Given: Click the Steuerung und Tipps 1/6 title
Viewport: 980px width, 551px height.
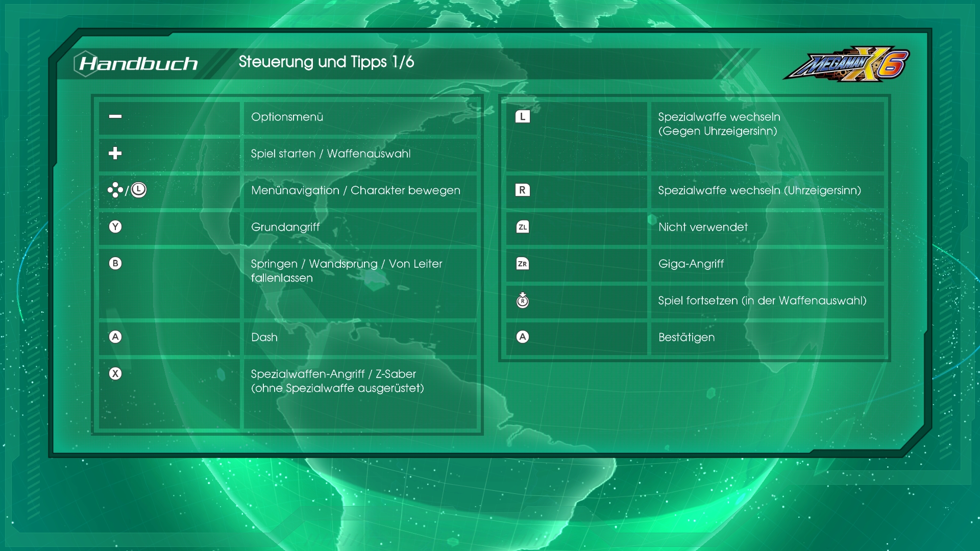Looking at the screenshot, I should click(x=326, y=62).
